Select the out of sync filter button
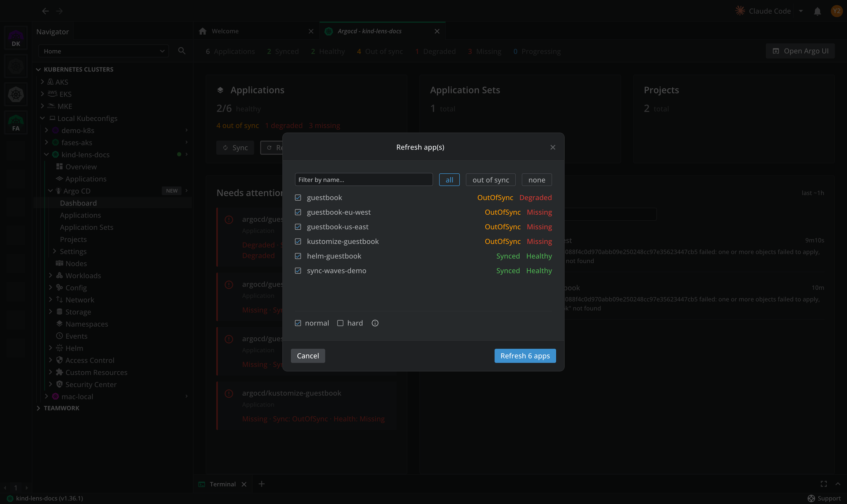The width and height of the screenshot is (847, 504). click(491, 180)
